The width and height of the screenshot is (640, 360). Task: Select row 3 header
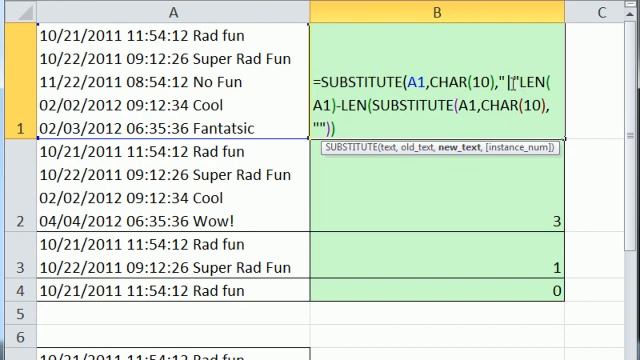tap(20, 255)
